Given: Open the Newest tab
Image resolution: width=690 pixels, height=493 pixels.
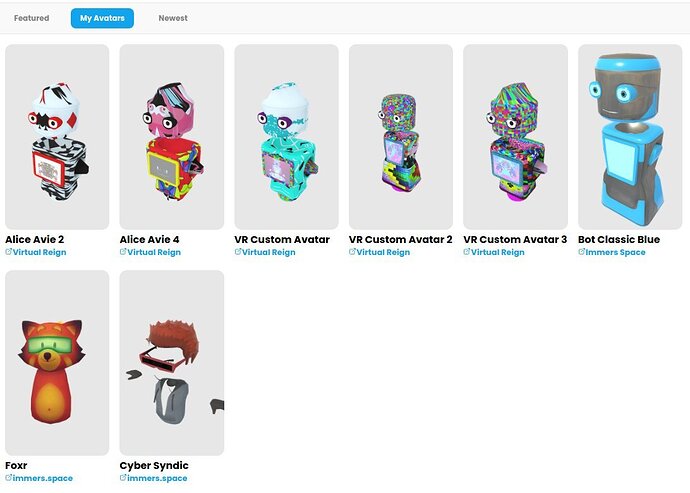Looking at the screenshot, I should tap(173, 18).
